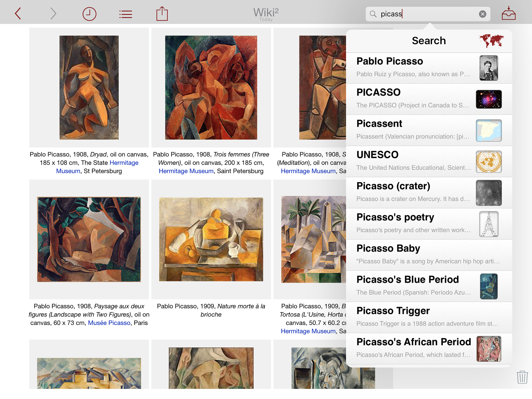This screenshot has width=532, height=399.
Task: Open the downloads inbox icon
Action: [508, 13]
